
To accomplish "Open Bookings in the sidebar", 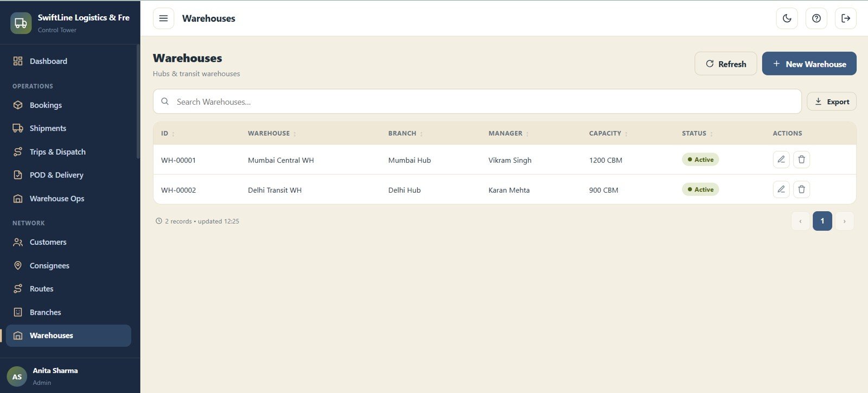I will click(68, 105).
